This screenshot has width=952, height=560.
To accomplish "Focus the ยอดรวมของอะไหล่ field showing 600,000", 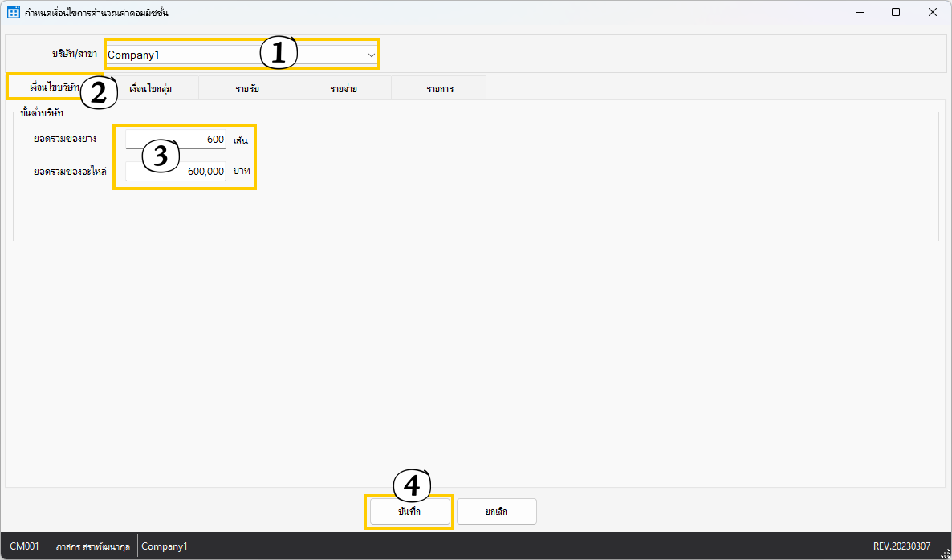I will 177,171.
